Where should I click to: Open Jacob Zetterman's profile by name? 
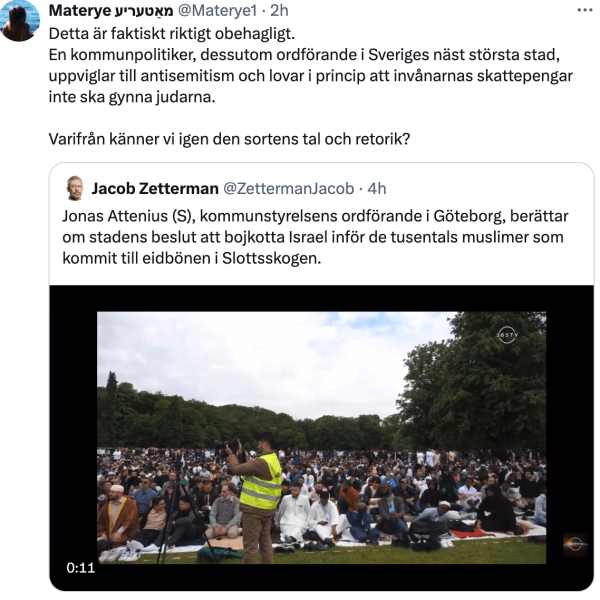(x=155, y=189)
